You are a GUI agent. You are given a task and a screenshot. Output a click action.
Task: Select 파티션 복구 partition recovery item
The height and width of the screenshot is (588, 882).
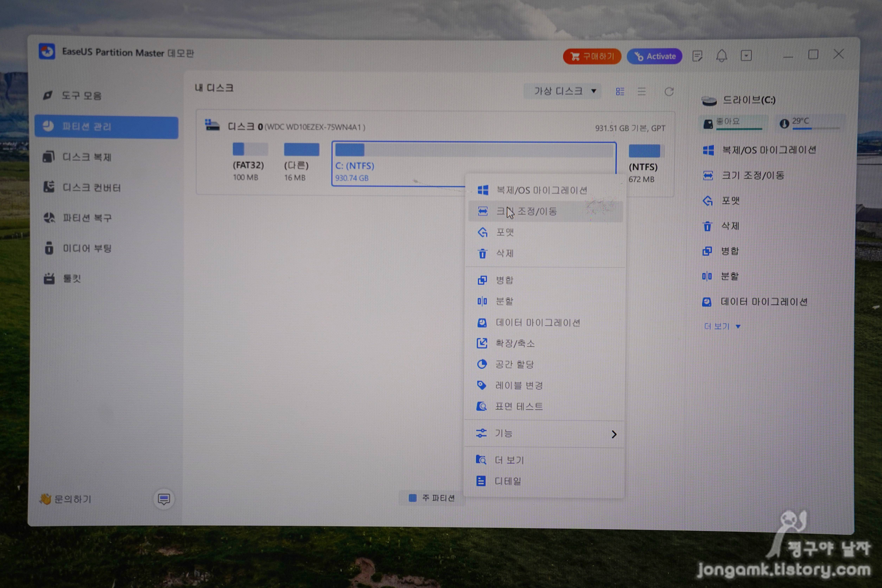[87, 218]
